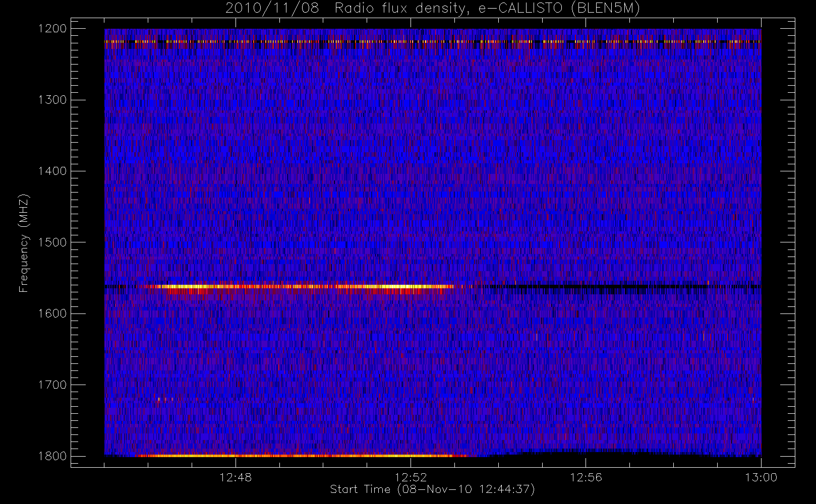This screenshot has width=816, height=504.
Task: Click the 'Start Time (08-Nov-10 12:44:37)' label
Action: 432,489
